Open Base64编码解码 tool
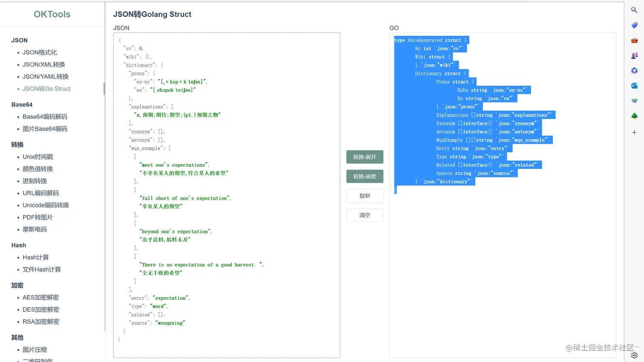Viewport: 644px width, 362px height. pos(45,117)
